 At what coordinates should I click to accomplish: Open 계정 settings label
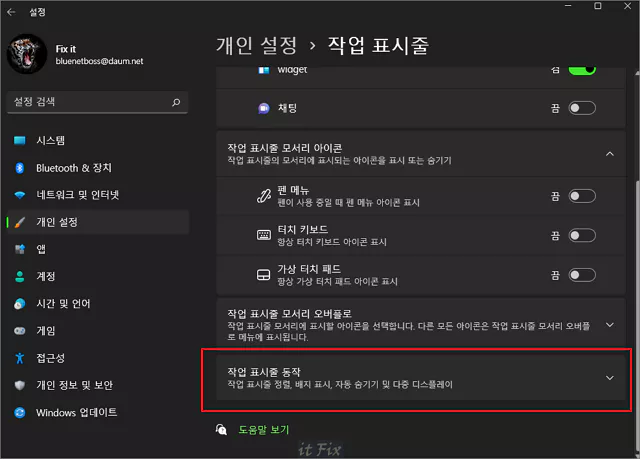46,277
